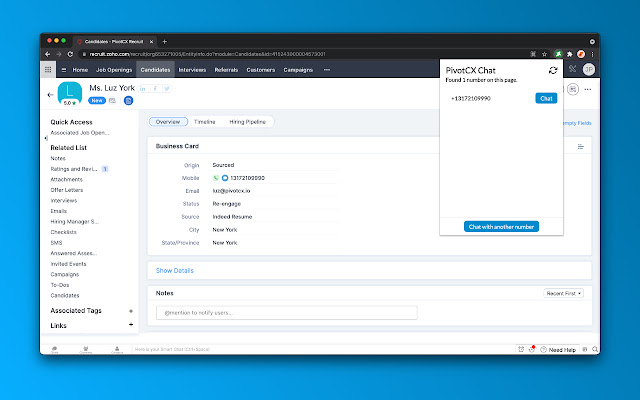The width and height of the screenshot is (640, 400).
Task: Open the Campaigns module
Action: 298,70
